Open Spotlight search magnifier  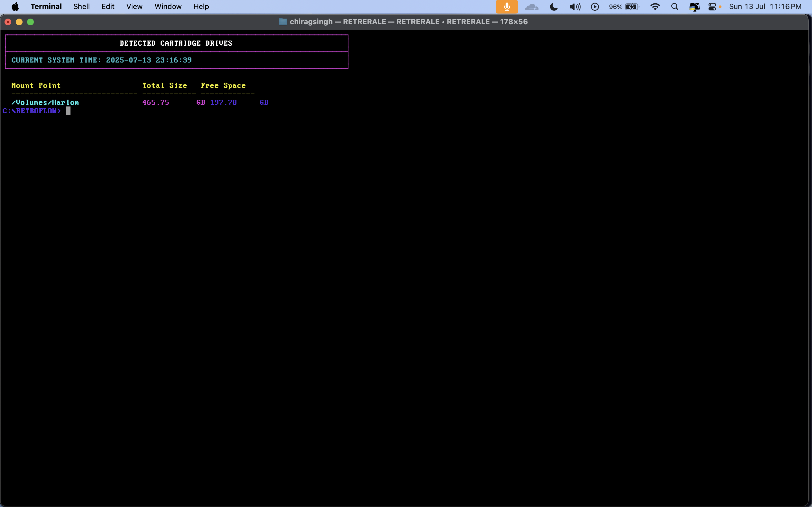(675, 7)
